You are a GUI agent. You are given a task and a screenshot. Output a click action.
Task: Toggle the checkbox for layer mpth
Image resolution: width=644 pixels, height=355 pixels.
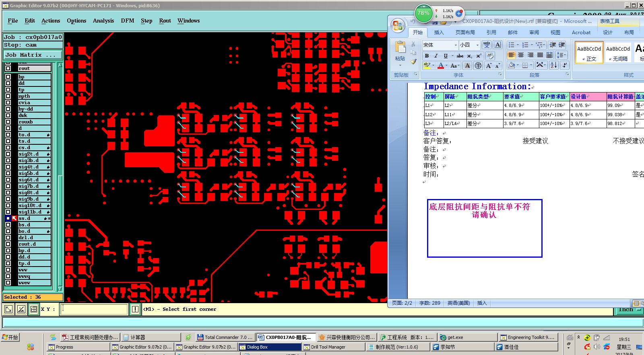click(x=8, y=96)
